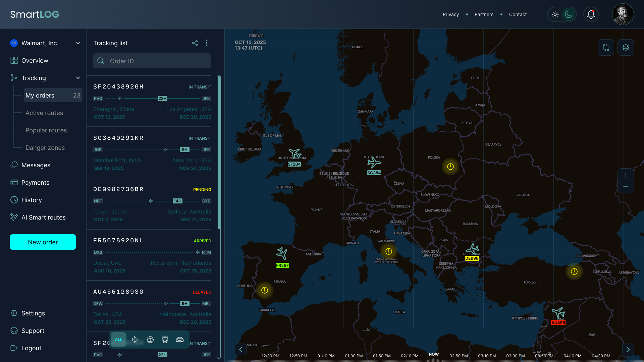The width and height of the screenshot is (644, 362).
Task: Click the tracking list scrollbar
Action: tap(219, 153)
